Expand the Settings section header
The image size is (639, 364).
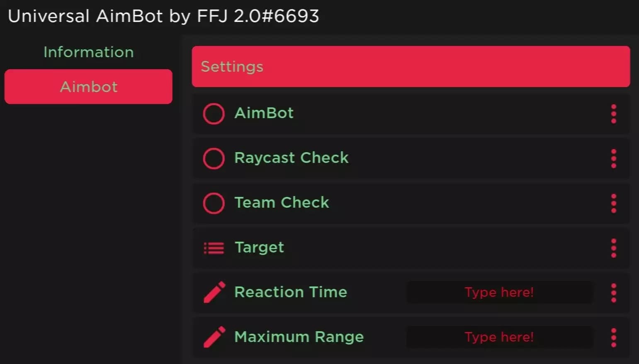tap(412, 66)
